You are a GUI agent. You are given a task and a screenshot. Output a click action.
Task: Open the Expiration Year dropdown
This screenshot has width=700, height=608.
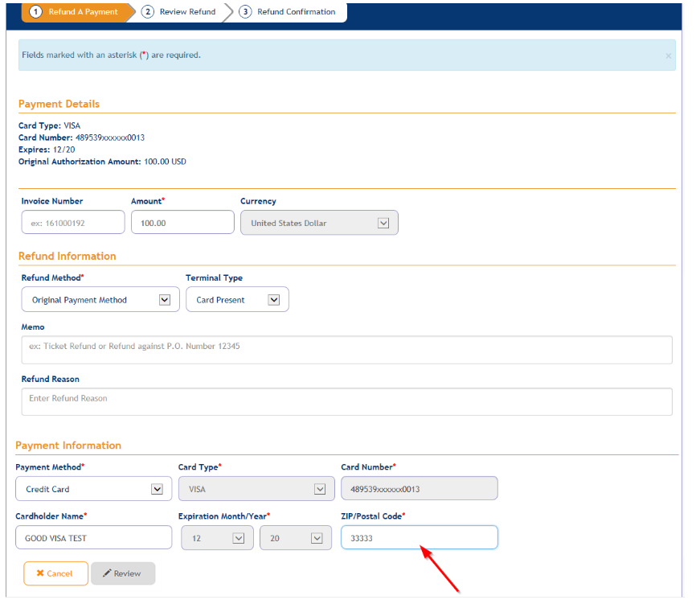[295, 538]
